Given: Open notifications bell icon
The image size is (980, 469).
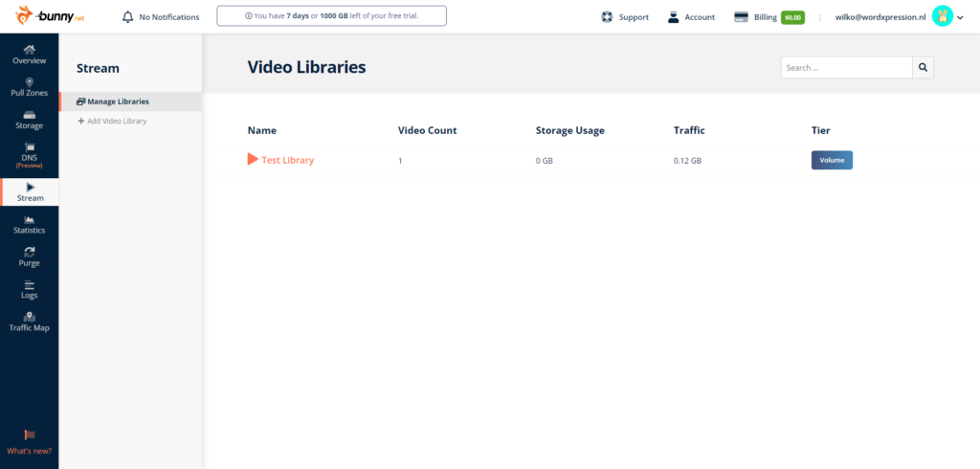Looking at the screenshot, I should coord(128,17).
